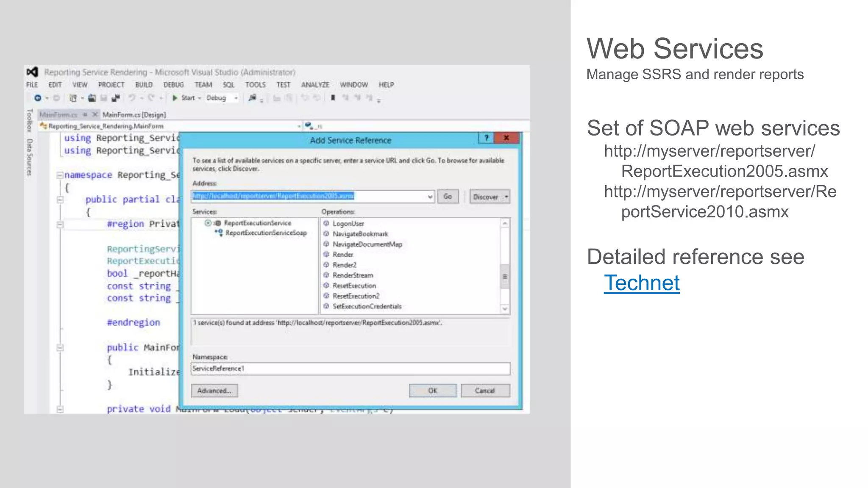Open the TOOLS menu

255,85
